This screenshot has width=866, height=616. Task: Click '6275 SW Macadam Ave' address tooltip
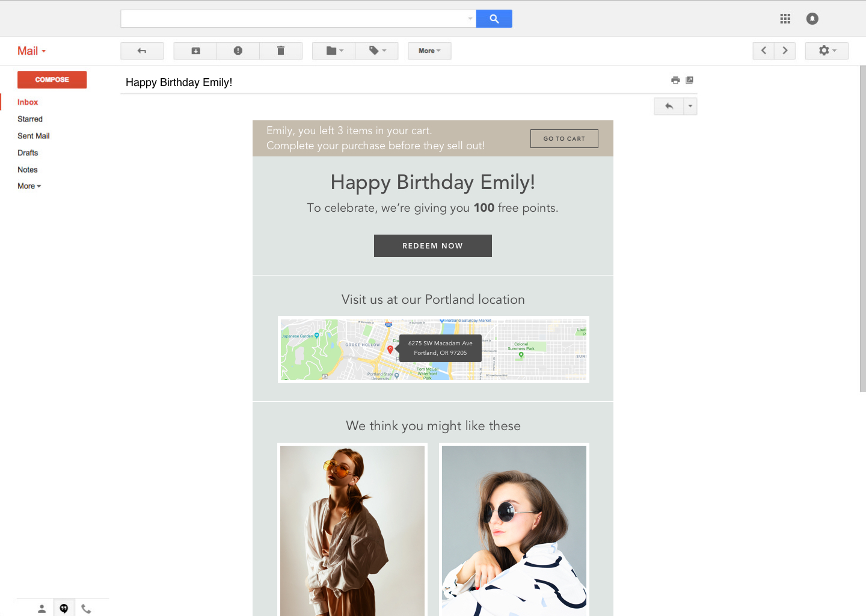440,348
